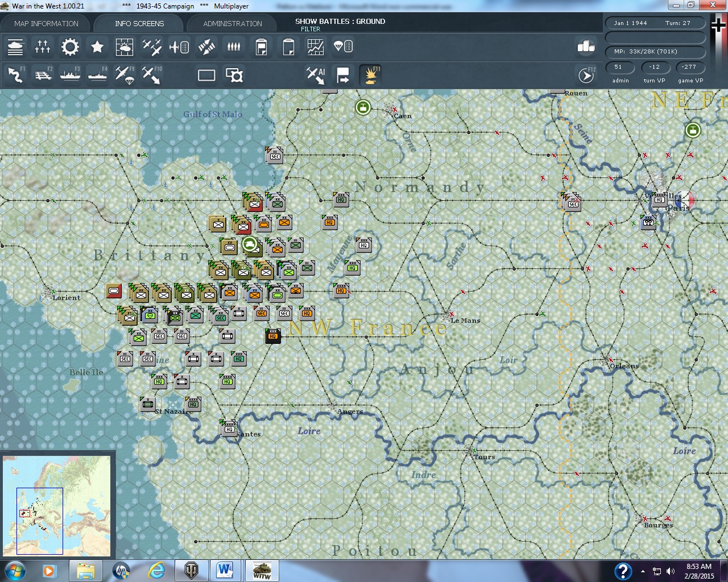
Task: Open the chart graph statistics icon
Action: (316, 47)
